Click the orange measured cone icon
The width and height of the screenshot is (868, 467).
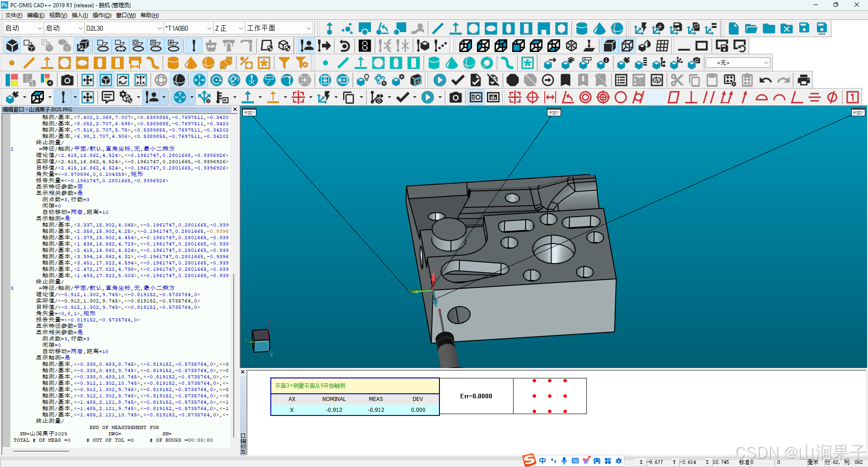pos(191,63)
